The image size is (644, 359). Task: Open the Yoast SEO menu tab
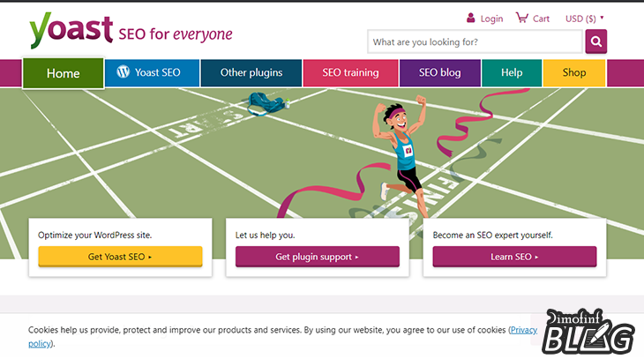153,72
